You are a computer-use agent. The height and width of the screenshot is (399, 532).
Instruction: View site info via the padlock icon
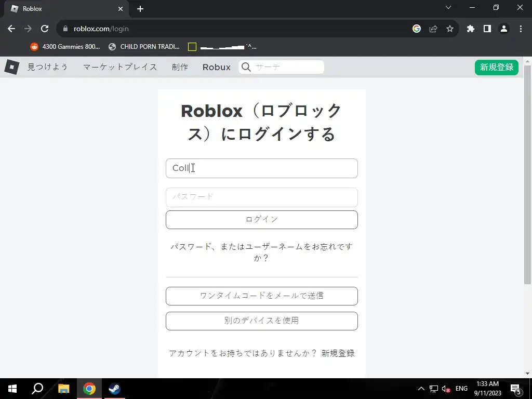pyautogui.click(x=65, y=29)
